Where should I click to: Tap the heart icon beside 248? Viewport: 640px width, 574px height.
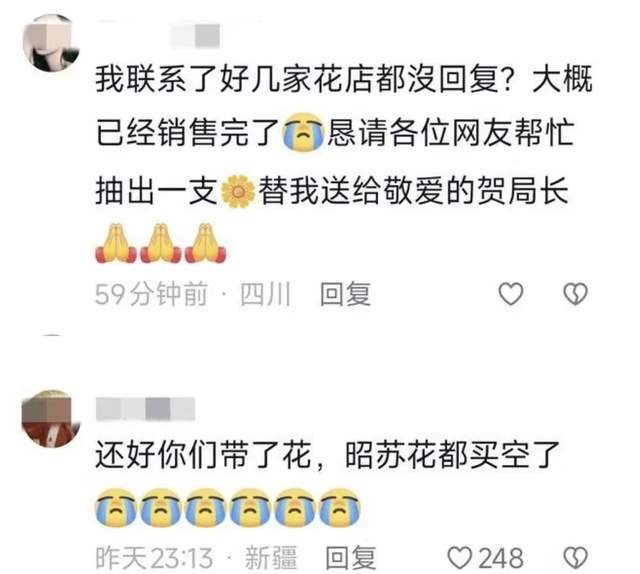pos(460,558)
